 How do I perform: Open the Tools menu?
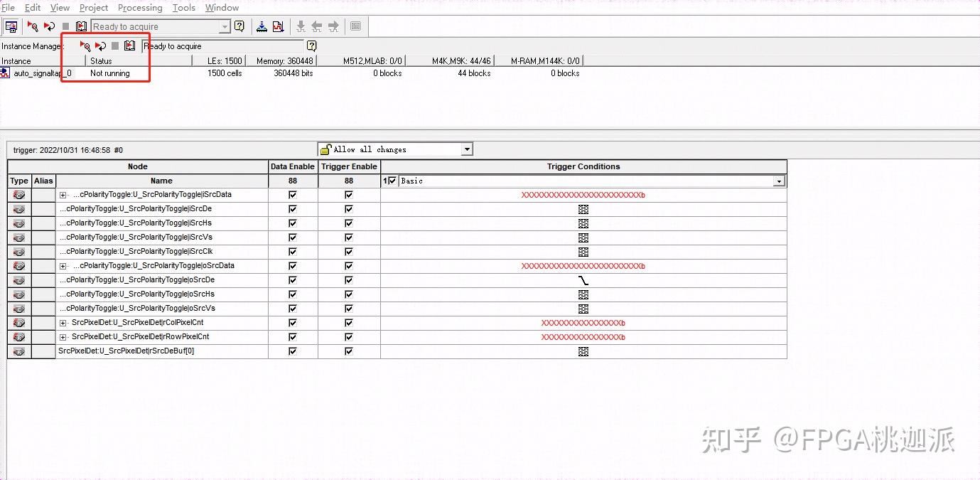[184, 7]
